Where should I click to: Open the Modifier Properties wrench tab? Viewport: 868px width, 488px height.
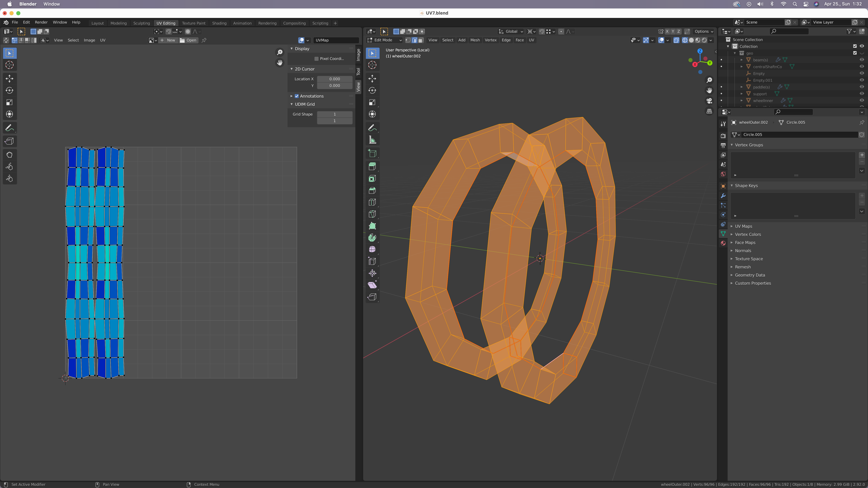coord(723,196)
